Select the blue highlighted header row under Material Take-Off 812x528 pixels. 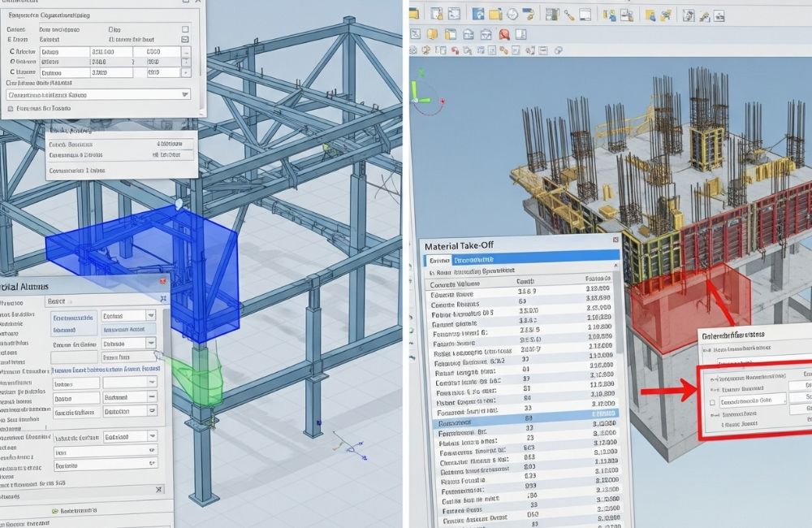[x=520, y=261]
